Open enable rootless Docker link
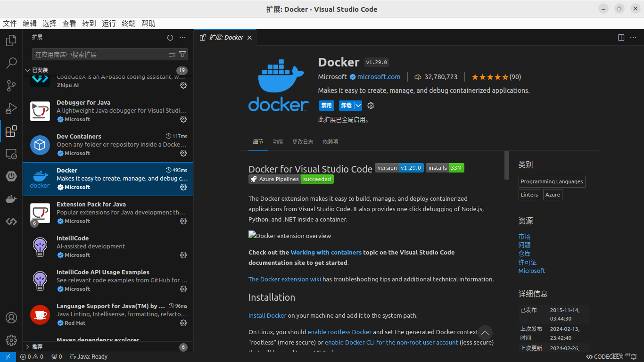Image resolution: width=644 pixels, height=362 pixels. (x=339, y=332)
